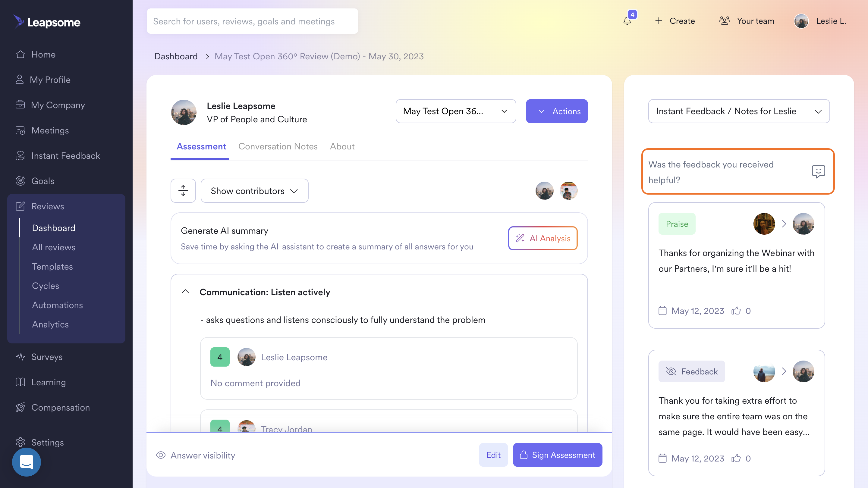Open Learning in sidebar
868x488 pixels.
point(40,382)
